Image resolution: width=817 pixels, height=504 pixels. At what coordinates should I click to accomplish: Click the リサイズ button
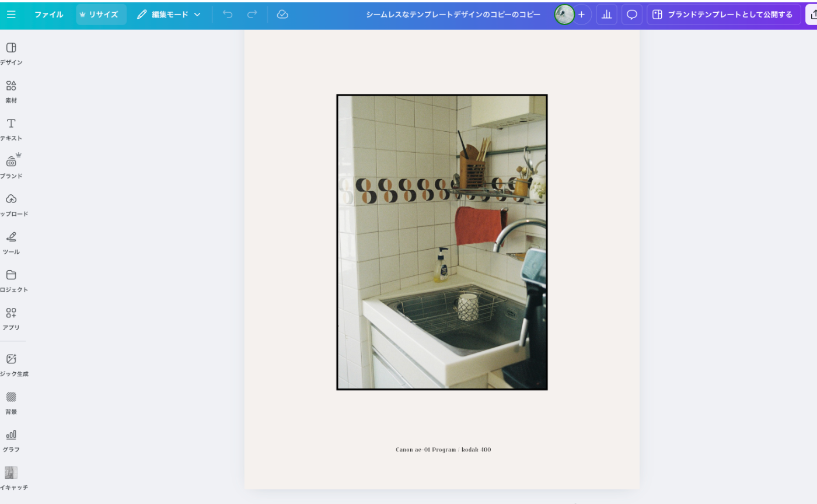click(101, 15)
